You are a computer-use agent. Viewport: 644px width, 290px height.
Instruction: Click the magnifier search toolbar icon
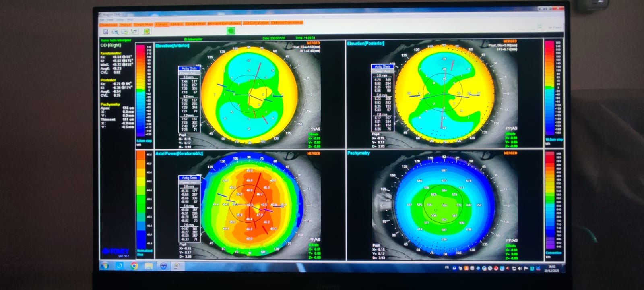tap(115, 31)
